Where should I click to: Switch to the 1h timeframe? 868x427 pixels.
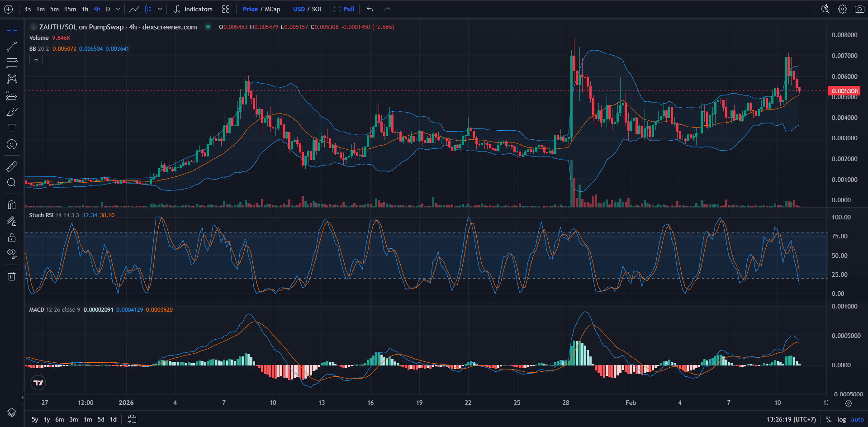point(85,9)
